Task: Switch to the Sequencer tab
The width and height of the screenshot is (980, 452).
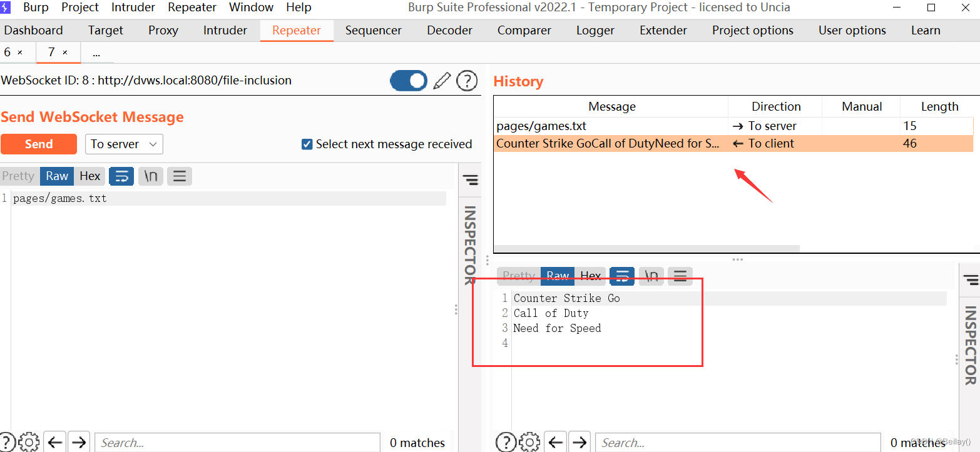Action: click(374, 31)
